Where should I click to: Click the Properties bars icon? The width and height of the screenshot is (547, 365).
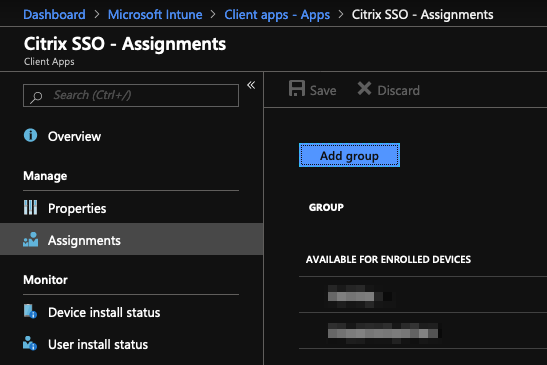pos(30,207)
